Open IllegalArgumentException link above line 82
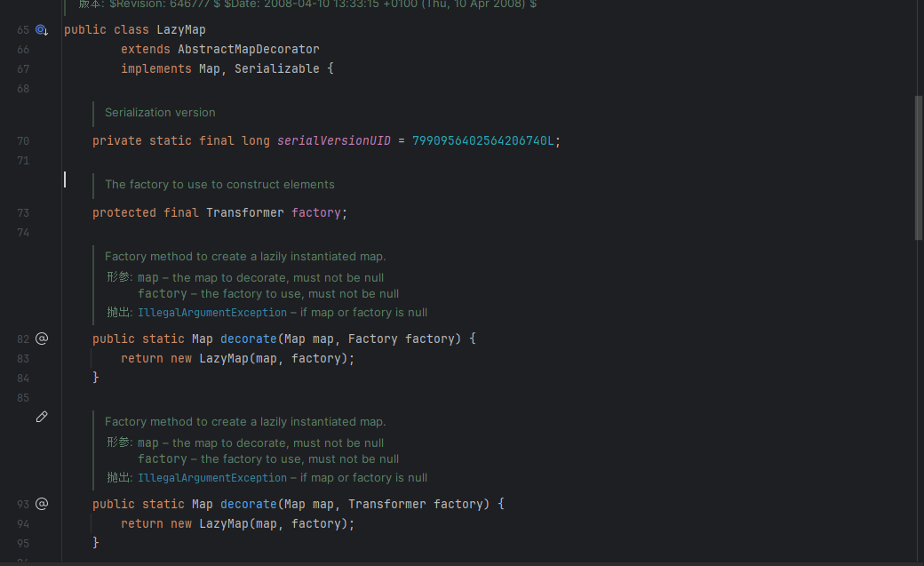Viewport: 924px width, 566px height. pyautogui.click(x=211, y=313)
